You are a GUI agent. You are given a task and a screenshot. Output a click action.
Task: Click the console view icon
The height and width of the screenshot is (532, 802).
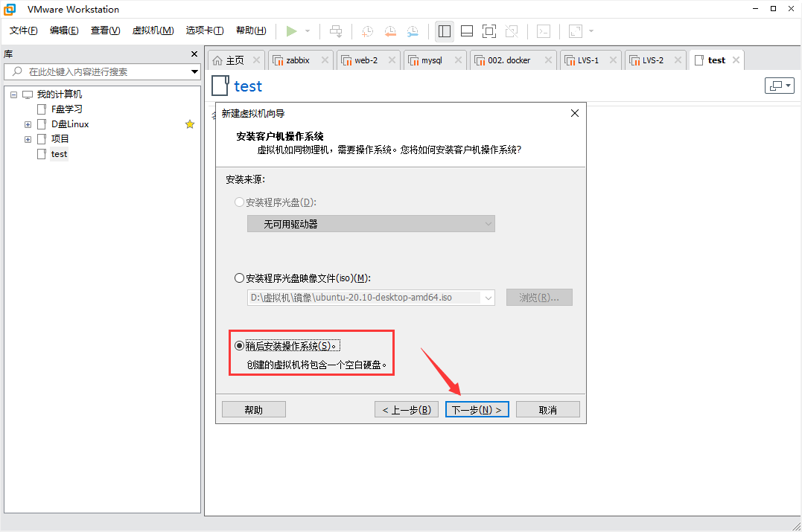click(x=543, y=31)
